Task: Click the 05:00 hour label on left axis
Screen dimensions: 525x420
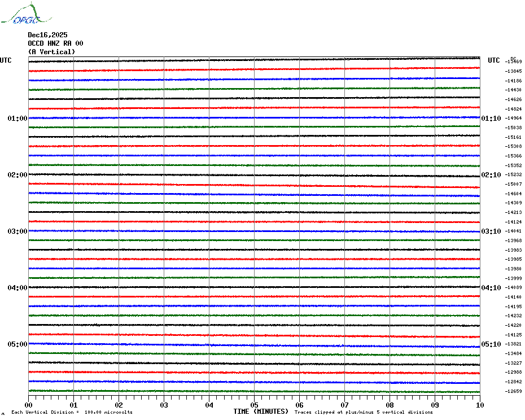Action: [x=17, y=344]
